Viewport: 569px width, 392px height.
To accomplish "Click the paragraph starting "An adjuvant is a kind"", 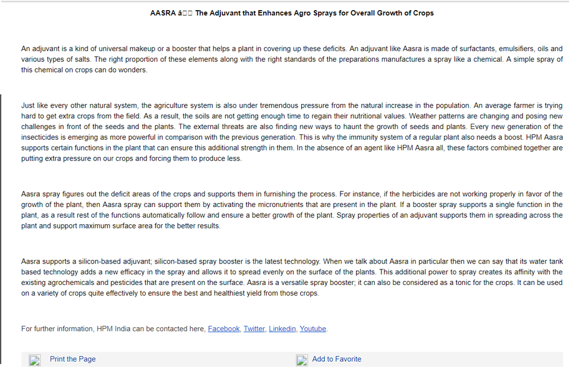I will (x=292, y=59).
